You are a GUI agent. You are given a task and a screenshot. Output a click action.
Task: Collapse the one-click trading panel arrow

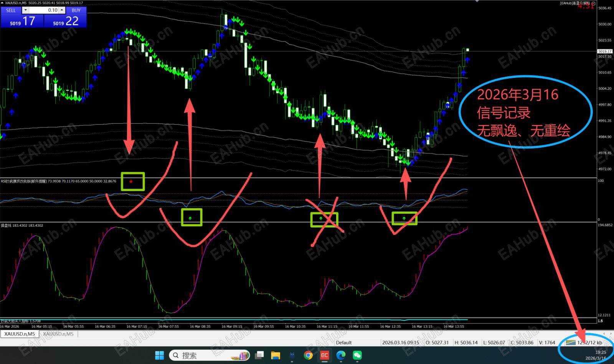tap(2, 3)
